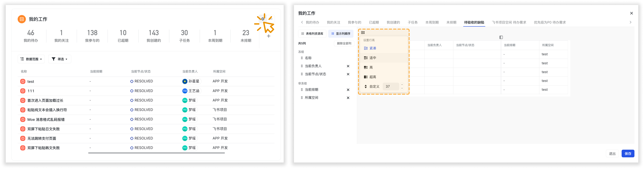Grab the drag handle beside 所属空间 in the column list

click(x=302, y=98)
